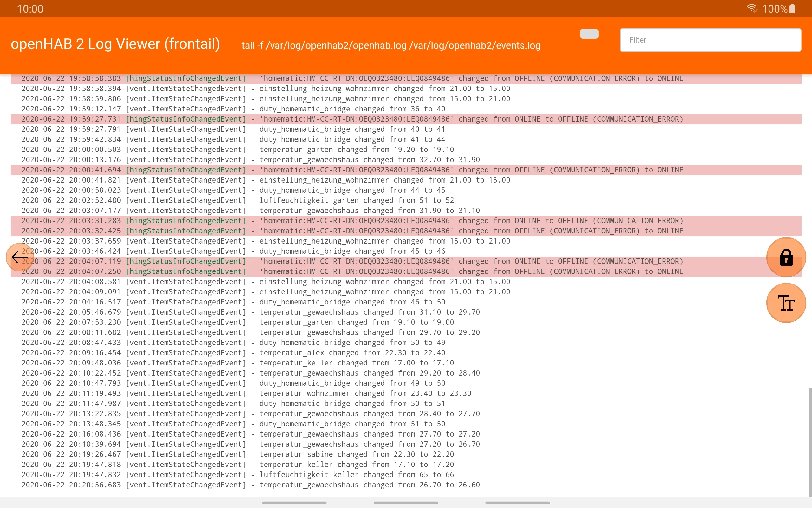Tap the lock floating button
The width and height of the screenshot is (812, 508).
786,257
